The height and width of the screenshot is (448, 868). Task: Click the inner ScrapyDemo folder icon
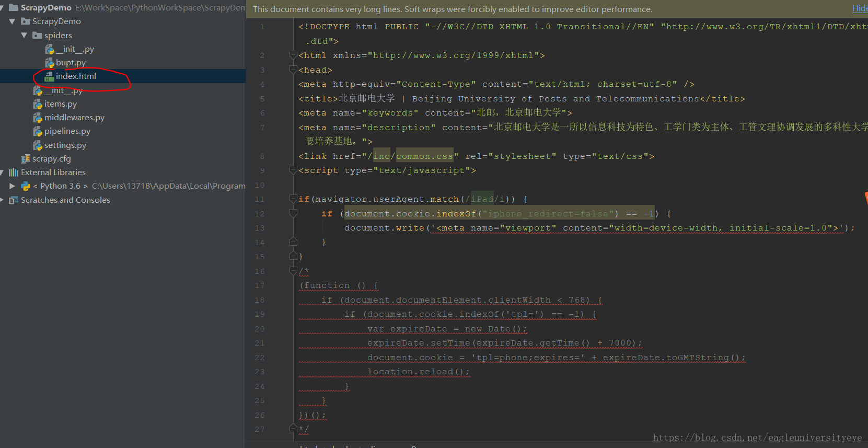(x=25, y=21)
